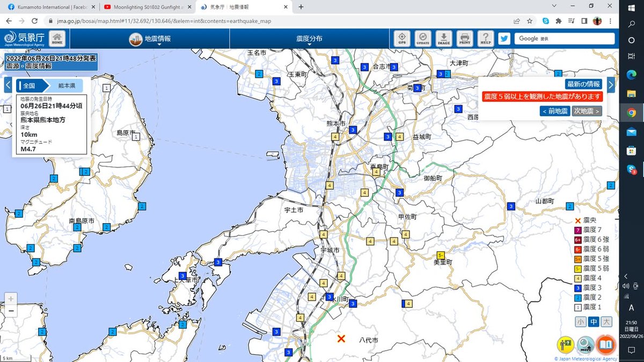This screenshot has width=644, height=362.
Task: Open the HELP question mark icon
Action: click(485, 39)
